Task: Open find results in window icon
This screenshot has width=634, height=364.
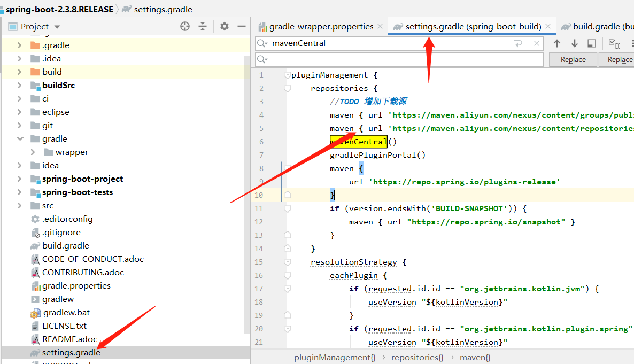Action: pyautogui.click(x=592, y=43)
